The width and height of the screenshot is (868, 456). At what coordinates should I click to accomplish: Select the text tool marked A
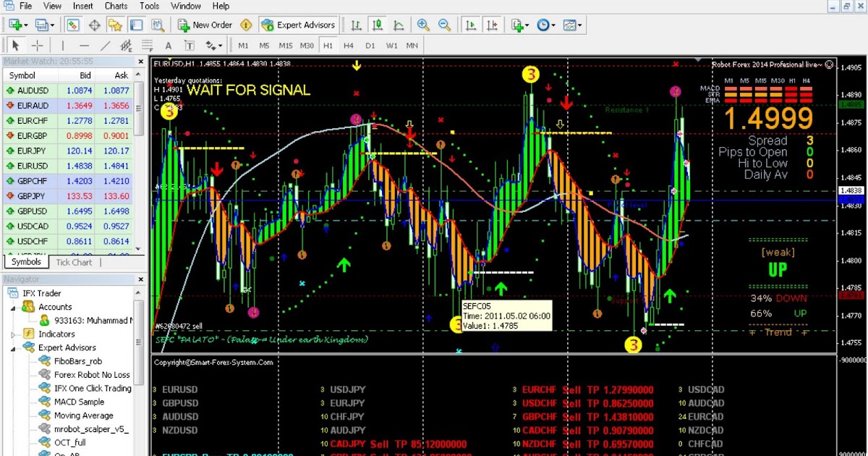[169, 46]
